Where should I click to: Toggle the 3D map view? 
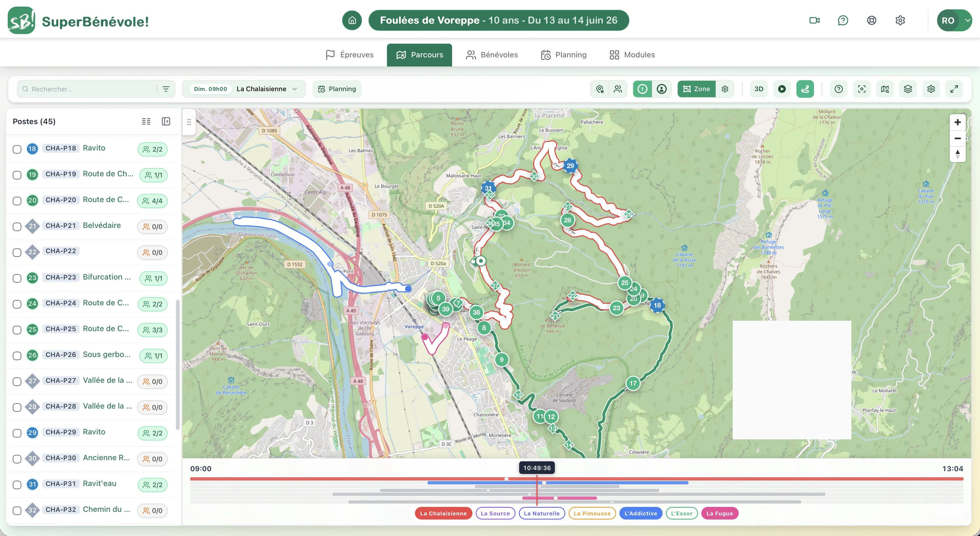pyautogui.click(x=758, y=89)
